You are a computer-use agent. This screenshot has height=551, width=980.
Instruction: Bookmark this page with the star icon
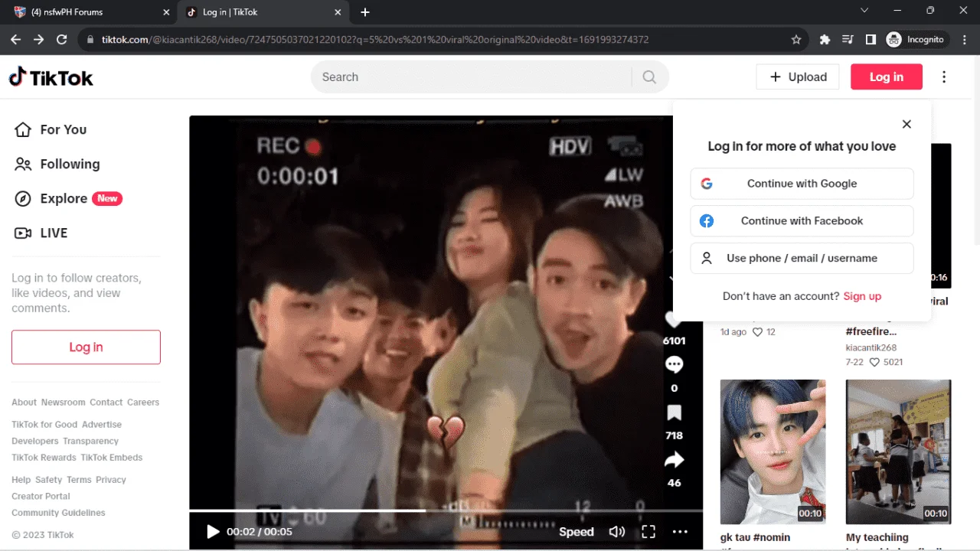796,40
